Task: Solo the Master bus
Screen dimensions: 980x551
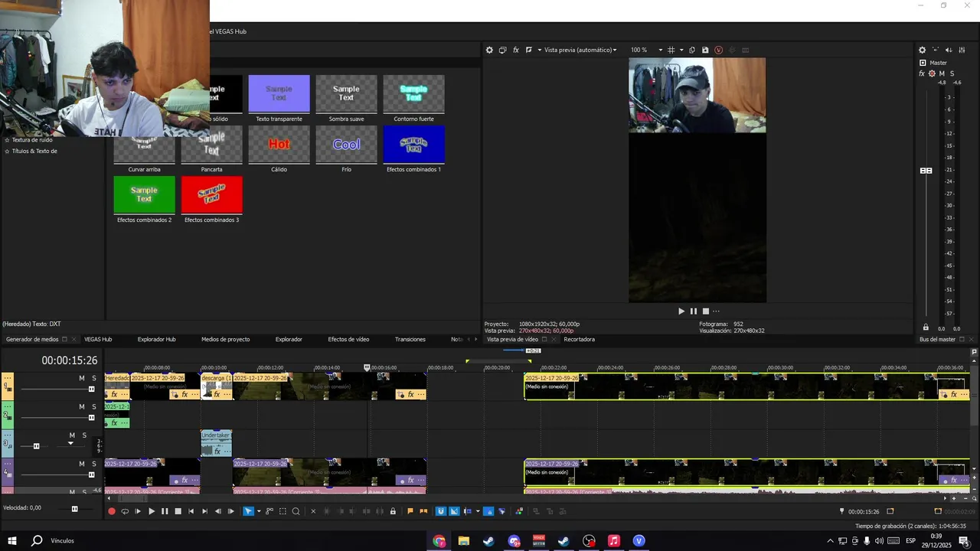Action: point(952,73)
